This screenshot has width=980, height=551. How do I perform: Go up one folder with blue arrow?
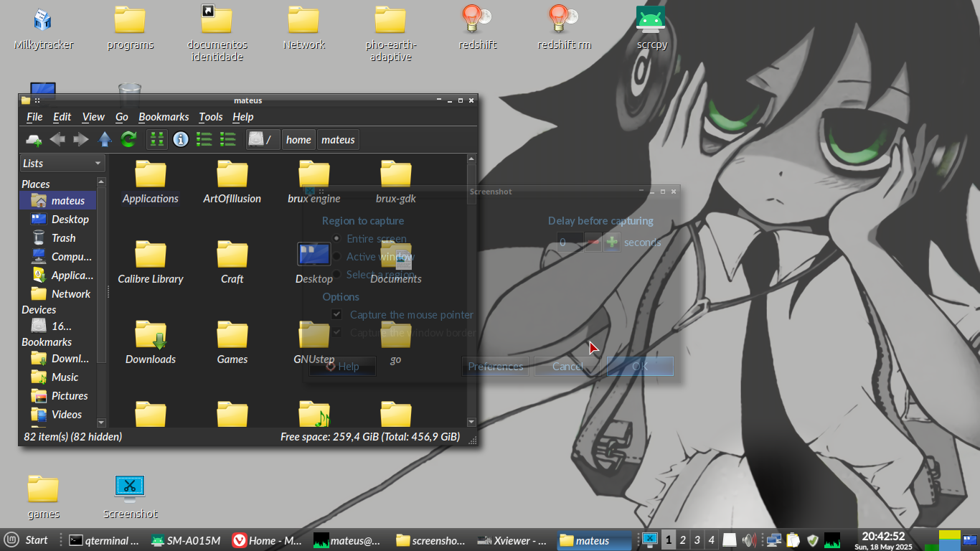tap(105, 139)
